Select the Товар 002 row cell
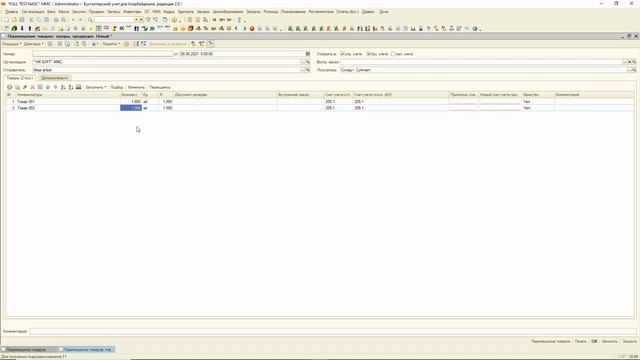Image resolution: width=640 pixels, height=360 pixels. pyautogui.click(x=68, y=108)
